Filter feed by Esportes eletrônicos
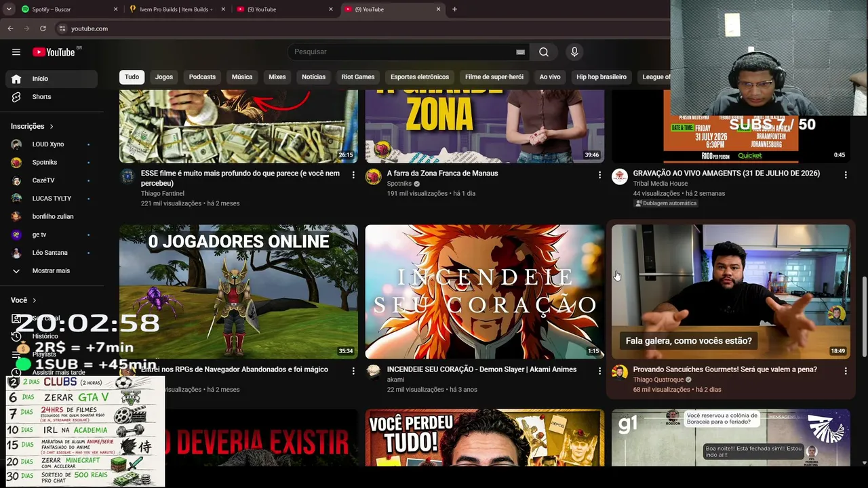 coord(420,77)
